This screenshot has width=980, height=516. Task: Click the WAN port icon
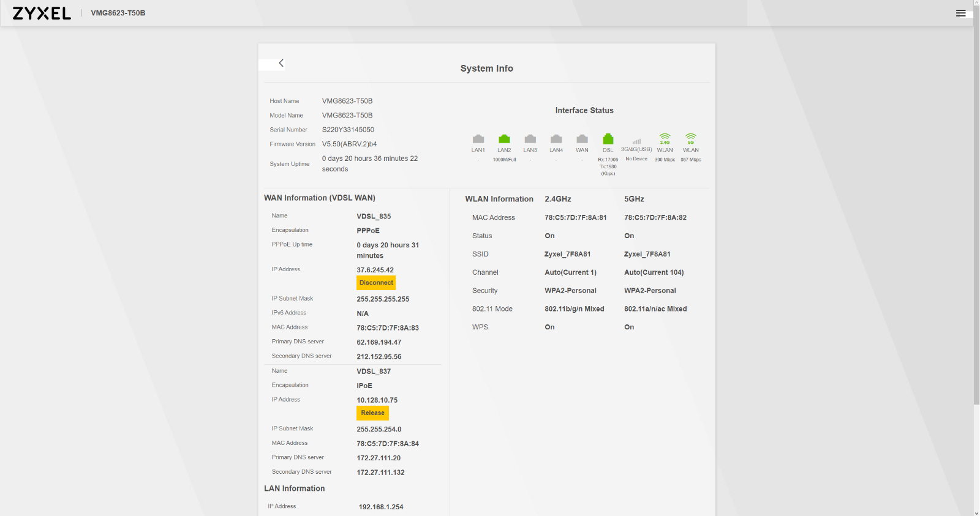(582, 139)
